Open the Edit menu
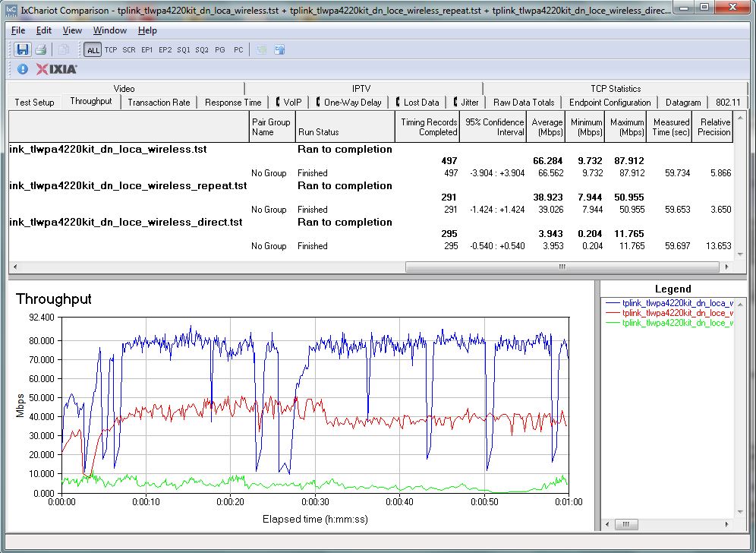Viewport: 756px width, 553px height. coord(44,30)
